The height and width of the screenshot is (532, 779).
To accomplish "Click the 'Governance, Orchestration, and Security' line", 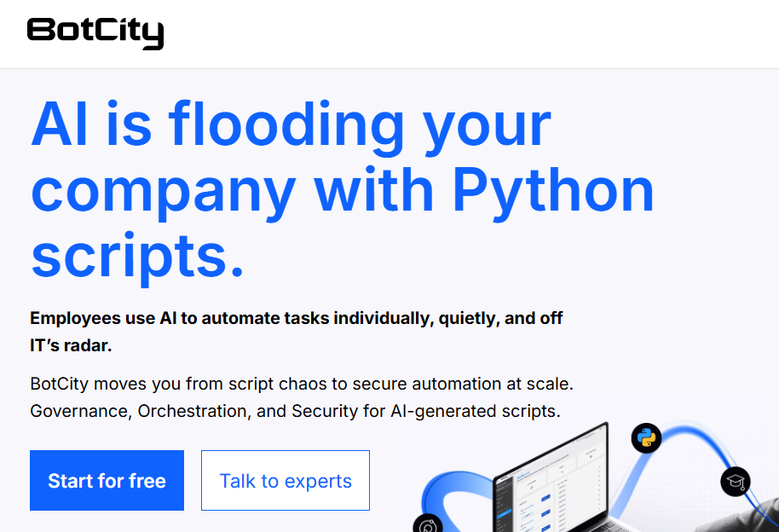I will click(295, 411).
